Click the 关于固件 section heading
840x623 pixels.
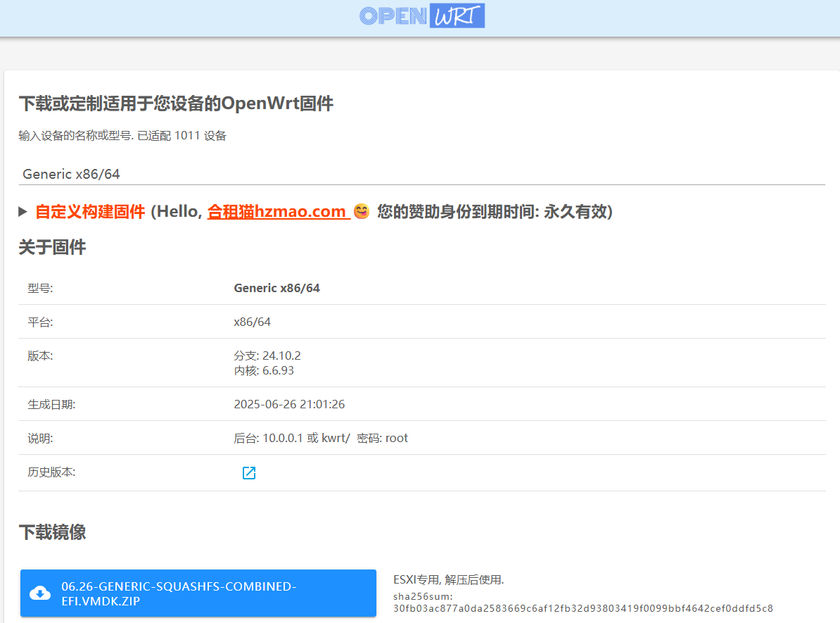point(52,247)
